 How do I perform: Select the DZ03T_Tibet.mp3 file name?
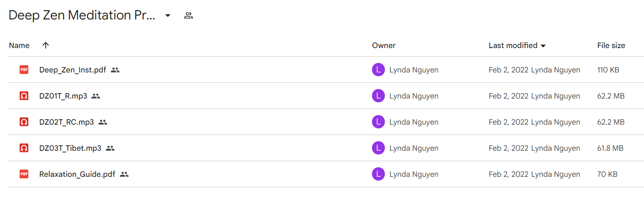70,148
